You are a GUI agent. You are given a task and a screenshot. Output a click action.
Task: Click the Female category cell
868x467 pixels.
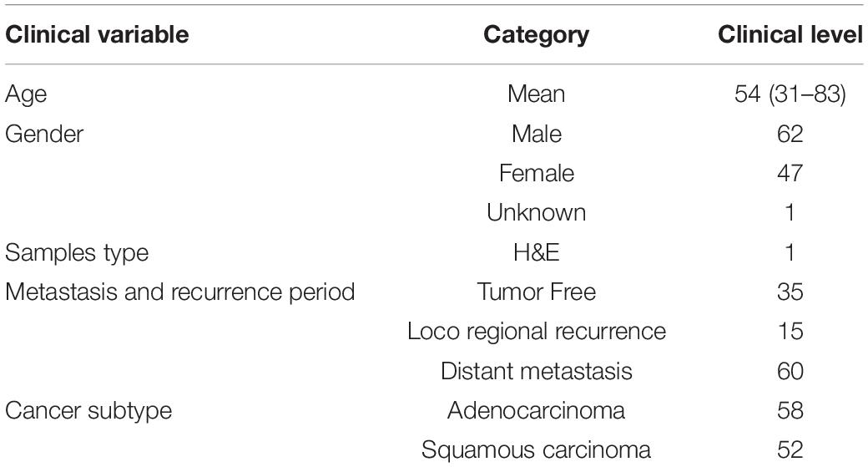(x=537, y=174)
